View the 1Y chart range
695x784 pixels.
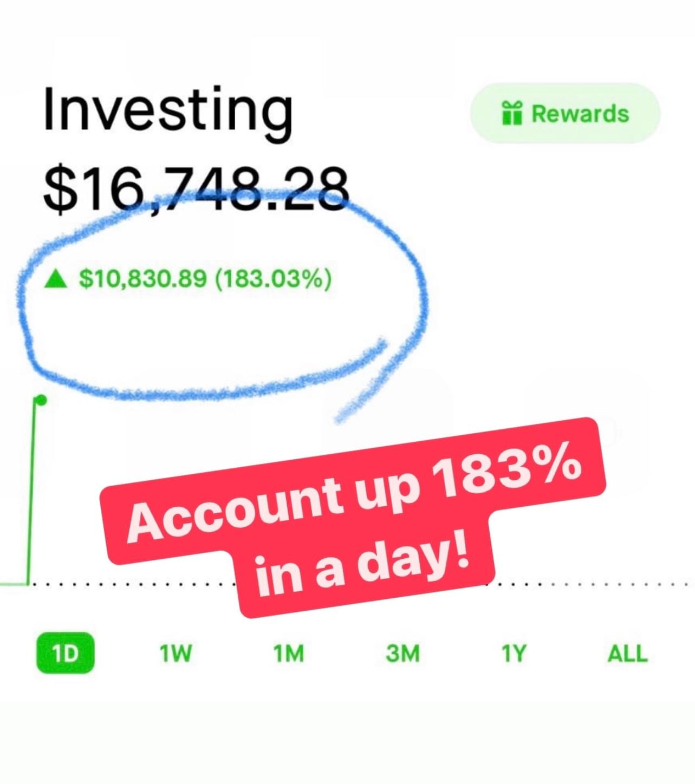click(x=513, y=654)
